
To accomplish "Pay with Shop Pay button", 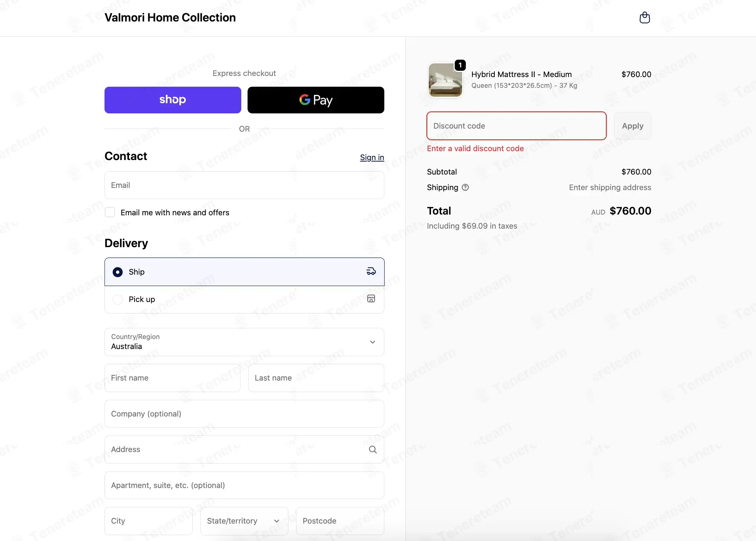I will (173, 100).
